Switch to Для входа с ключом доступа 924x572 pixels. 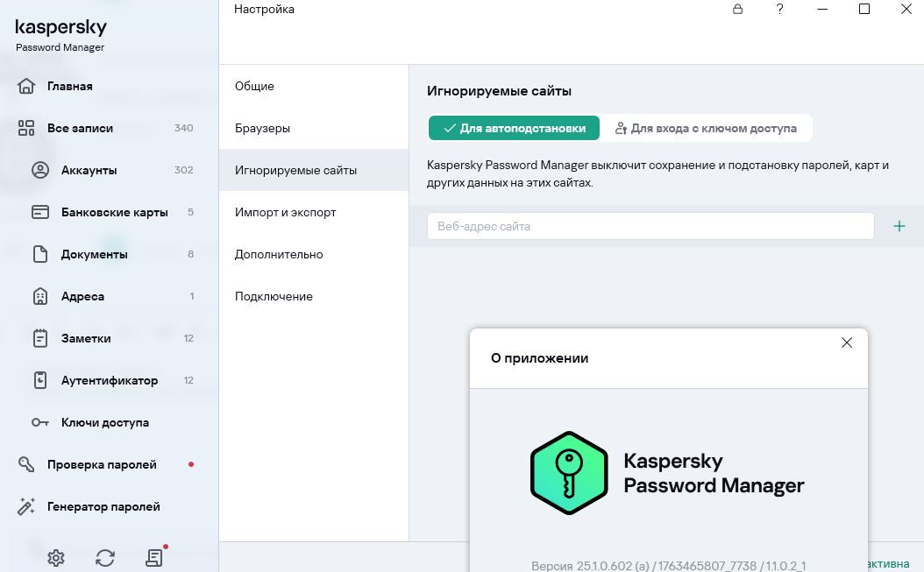pos(706,128)
